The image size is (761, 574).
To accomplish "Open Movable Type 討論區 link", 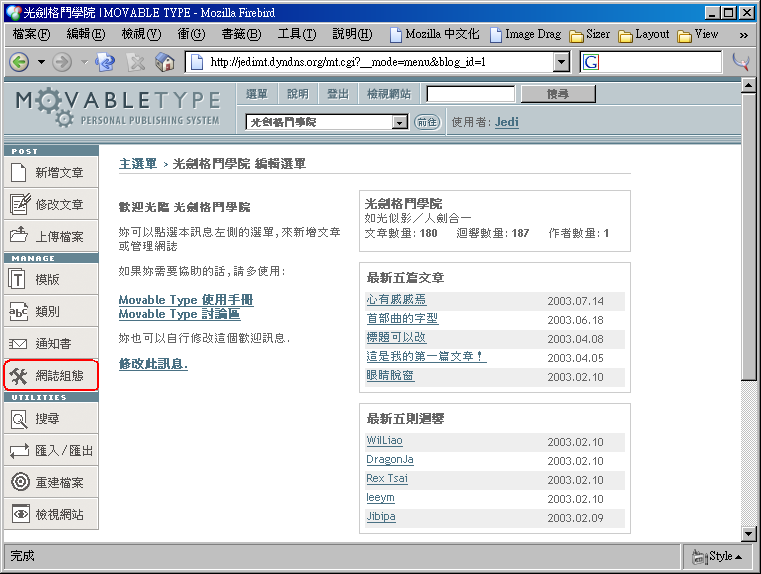I will [x=180, y=314].
